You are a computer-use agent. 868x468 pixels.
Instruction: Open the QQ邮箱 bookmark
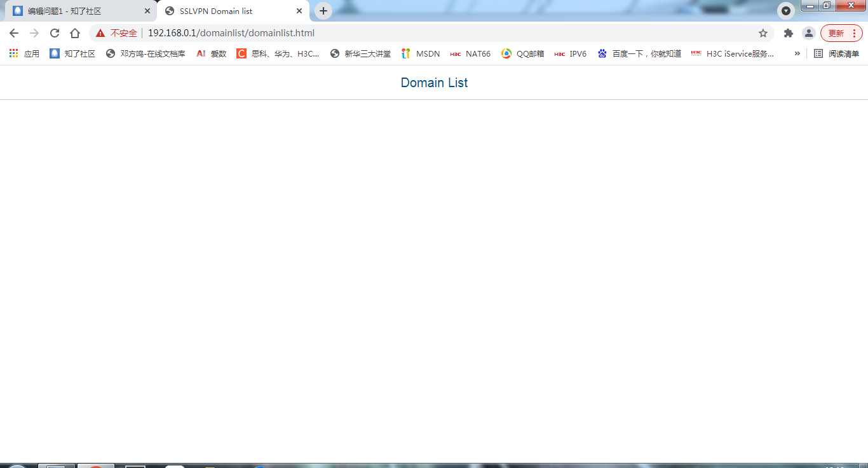[x=523, y=53]
